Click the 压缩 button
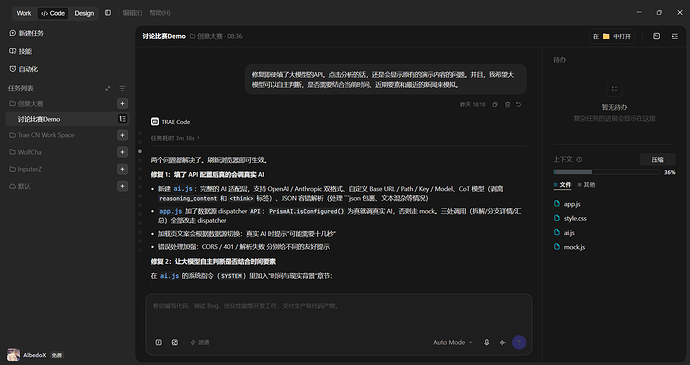690x365 pixels. [657, 159]
